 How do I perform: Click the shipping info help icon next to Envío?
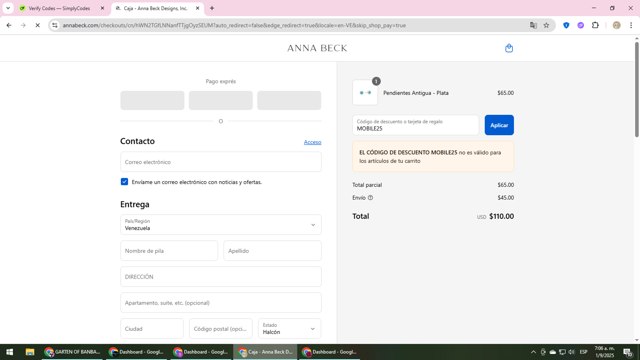coord(370,198)
